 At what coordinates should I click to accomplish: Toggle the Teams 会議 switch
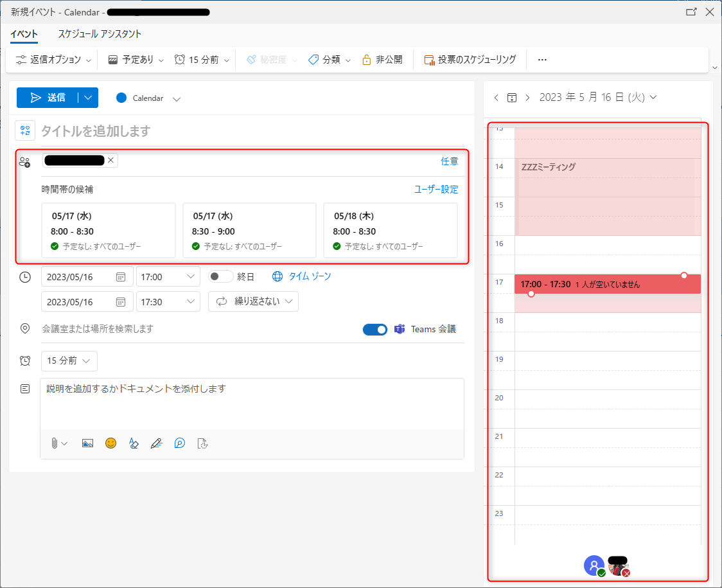tap(375, 330)
